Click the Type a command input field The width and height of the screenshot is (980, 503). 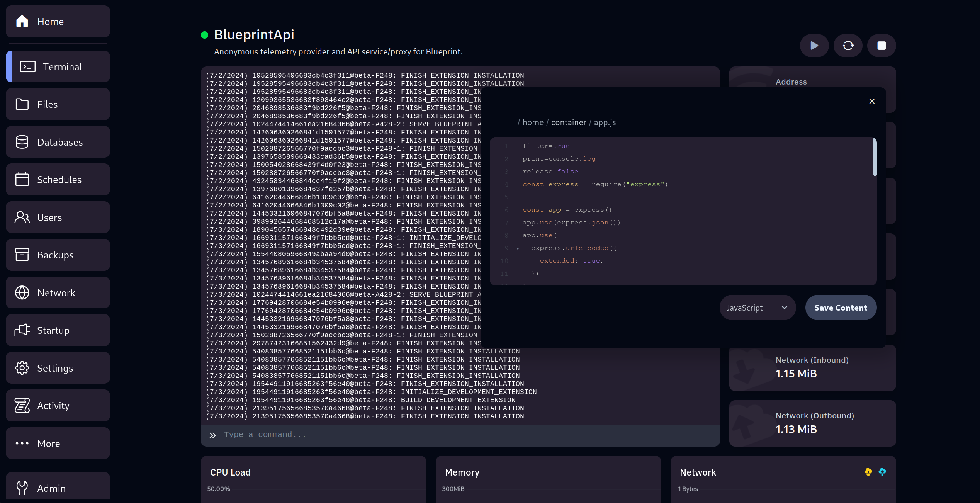464,435
